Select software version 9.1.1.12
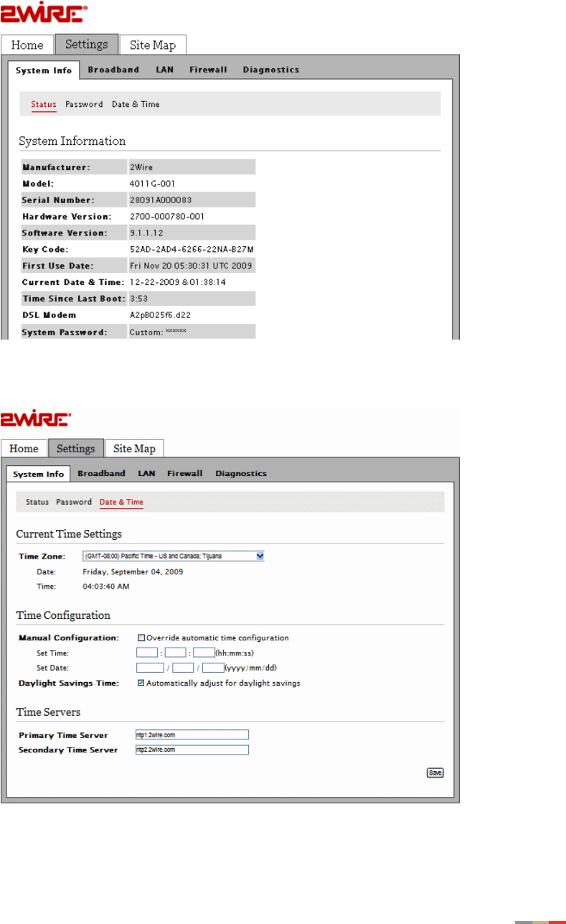This screenshot has height=924, width=566. [147, 233]
